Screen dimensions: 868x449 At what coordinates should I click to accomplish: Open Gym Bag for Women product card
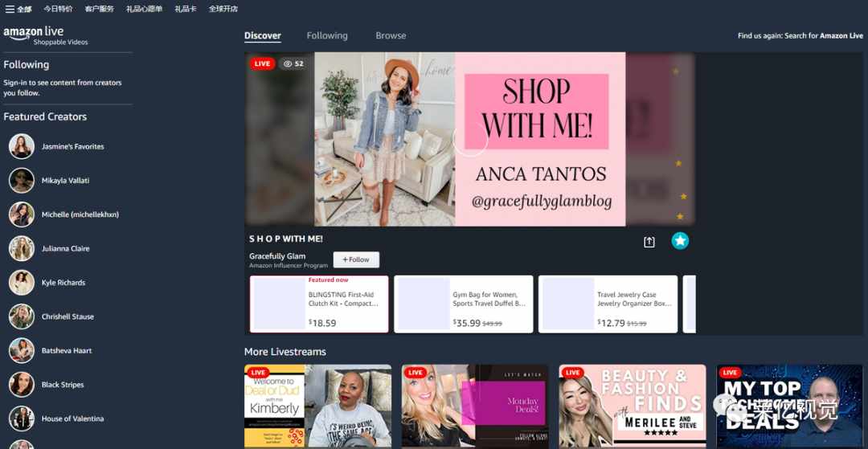464,304
